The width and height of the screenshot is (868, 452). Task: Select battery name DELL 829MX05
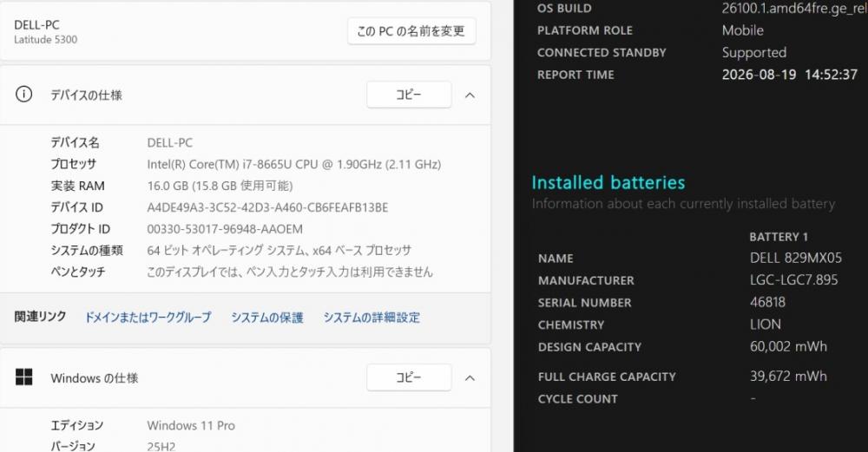pos(795,258)
